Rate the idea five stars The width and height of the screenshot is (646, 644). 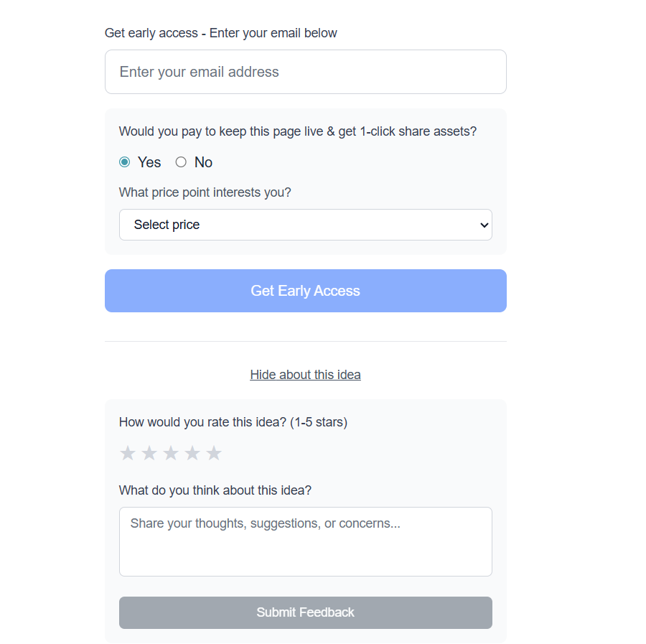pyautogui.click(x=214, y=453)
